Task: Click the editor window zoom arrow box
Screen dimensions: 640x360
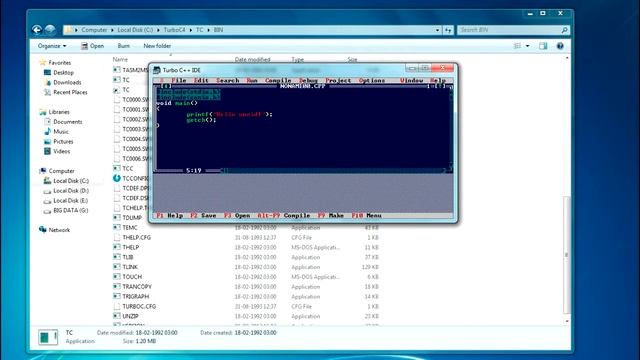Action: [440, 86]
